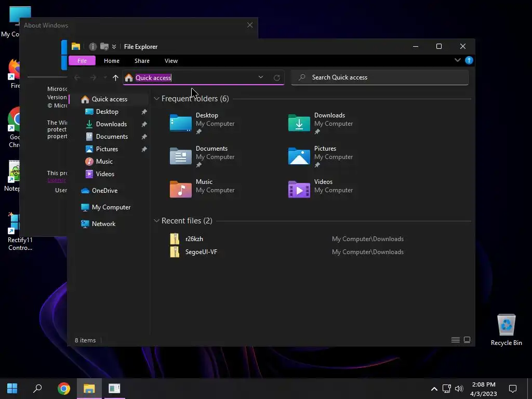Image resolution: width=532 pixels, height=399 pixels.
Task: Collapse the Recent files group
Action: pyautogui.click(x=156, y=221)
